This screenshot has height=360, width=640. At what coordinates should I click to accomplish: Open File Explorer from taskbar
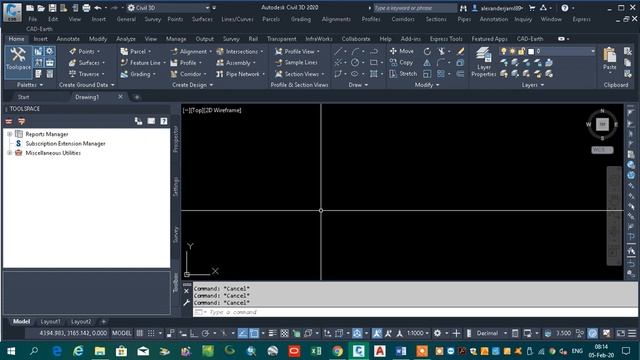click(100, 351)
